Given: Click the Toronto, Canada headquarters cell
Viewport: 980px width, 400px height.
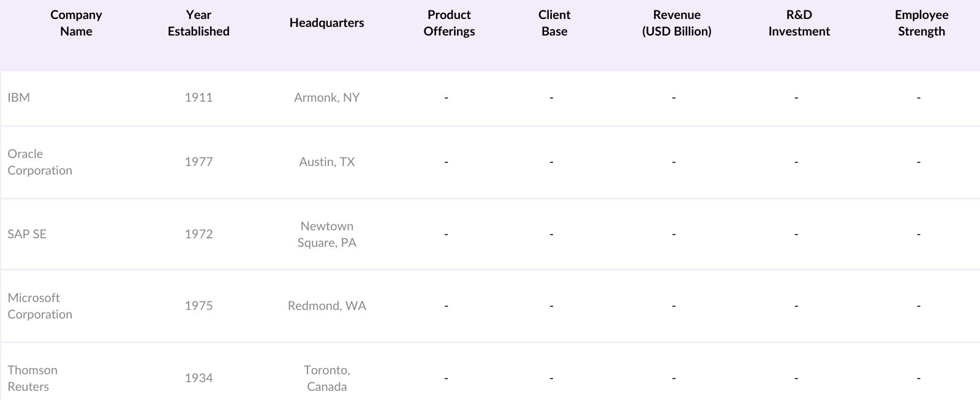Looking at the screenshot, I should (x=326, y=378).
